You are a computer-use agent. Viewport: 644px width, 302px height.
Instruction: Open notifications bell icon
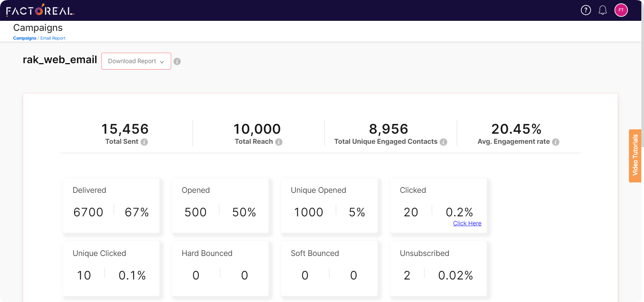click(602, 10)
